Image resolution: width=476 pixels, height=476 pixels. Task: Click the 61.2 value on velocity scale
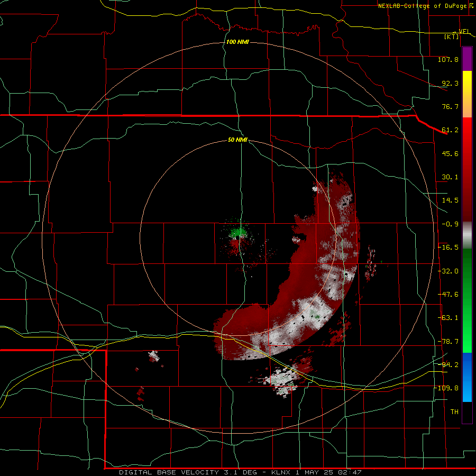(450, 130)
